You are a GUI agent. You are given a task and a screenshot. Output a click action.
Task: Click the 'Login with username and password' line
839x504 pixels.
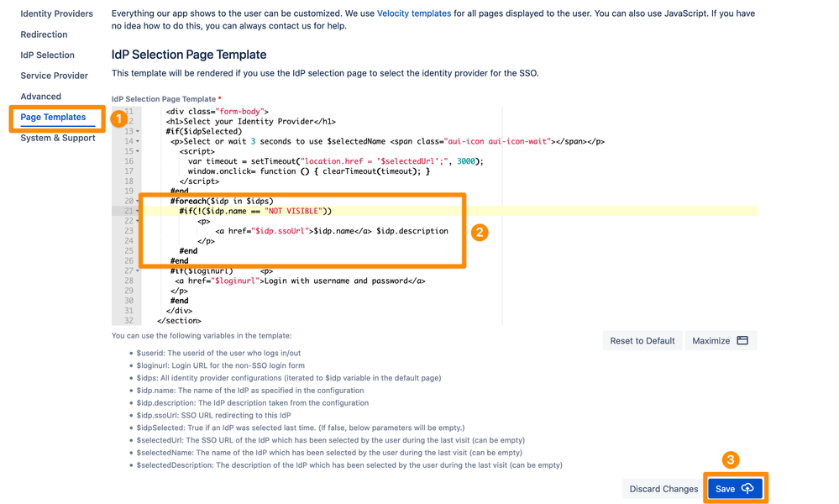(300, 281)
